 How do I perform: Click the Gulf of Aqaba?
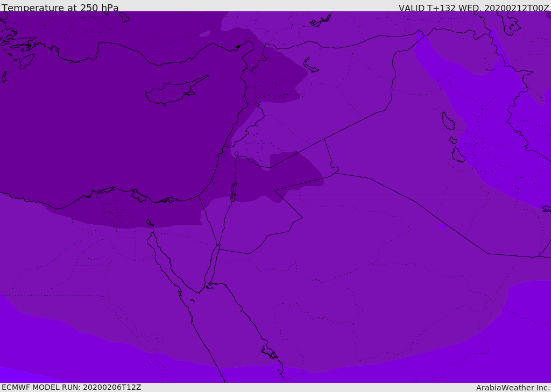click(213, 263)
